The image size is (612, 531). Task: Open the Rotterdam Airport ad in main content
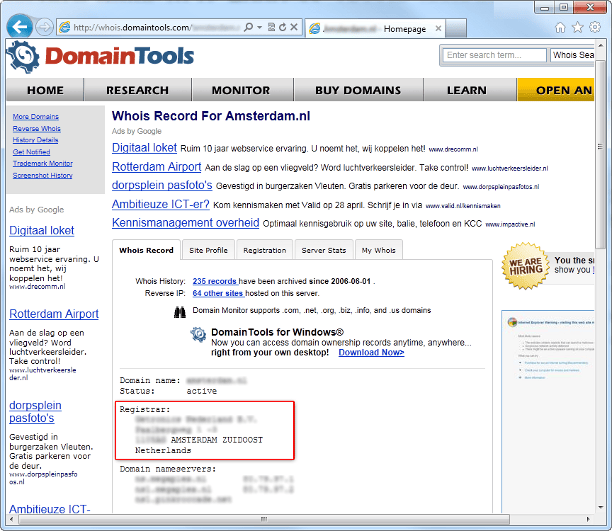[157, 167]
